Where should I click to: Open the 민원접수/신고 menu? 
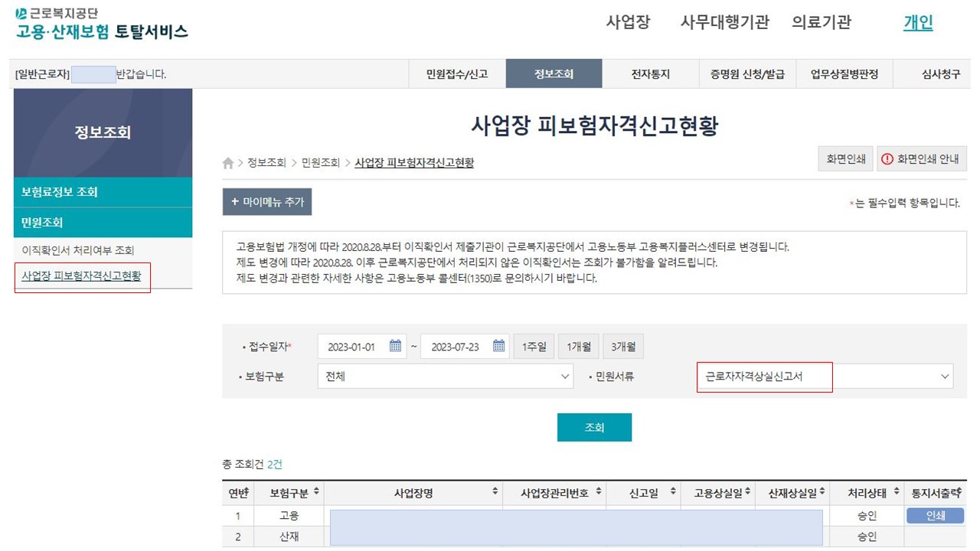(x=457, y=73)
